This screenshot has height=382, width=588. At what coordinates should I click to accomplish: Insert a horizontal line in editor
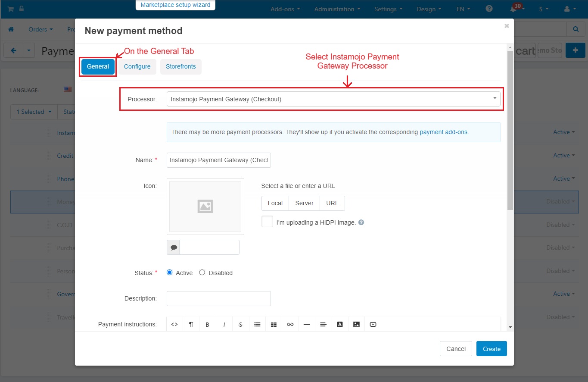[x=307, y=325]
